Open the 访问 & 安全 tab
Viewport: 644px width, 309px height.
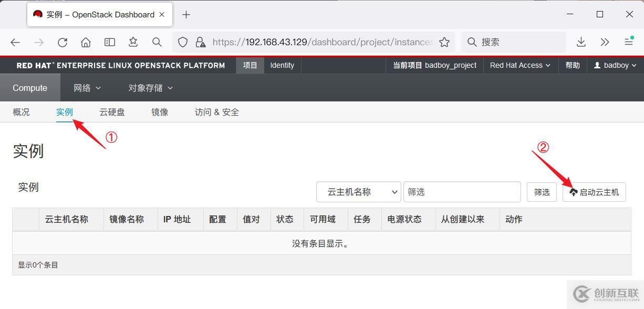tap(217, 112)
